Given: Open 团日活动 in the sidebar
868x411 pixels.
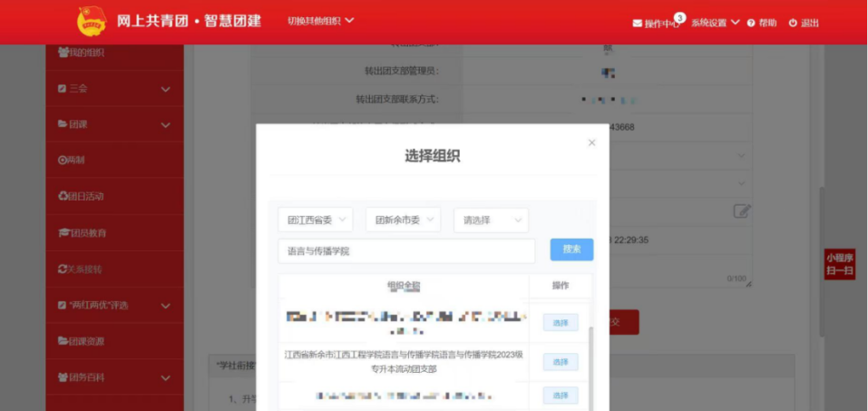Looking at the screenshot, I should pos(82,196).
